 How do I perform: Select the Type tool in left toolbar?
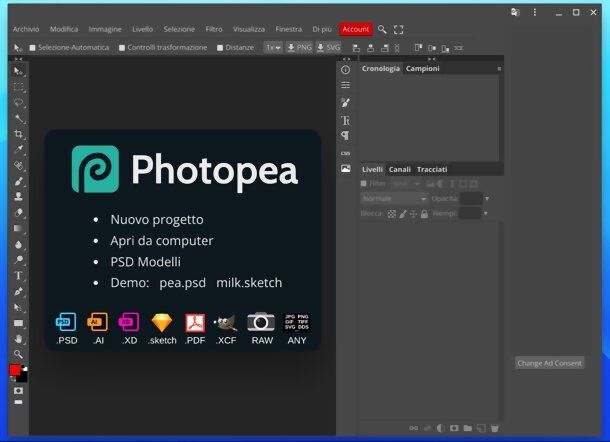point(18,275)
